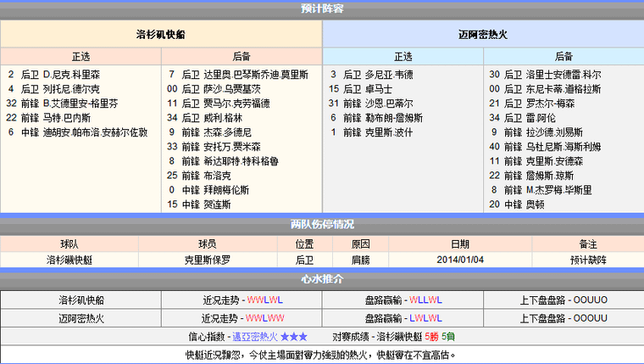Screen dimensions: 644x364
Task: Click Heat recent form WWLWW
Action: tap(265, 318)
